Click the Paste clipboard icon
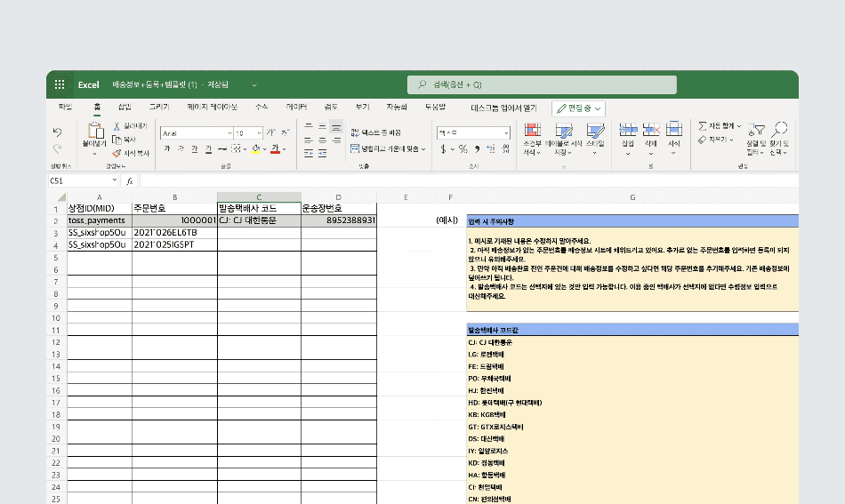Image resolution: width=845 pixels, height=504 pixels. pos(95,131)
